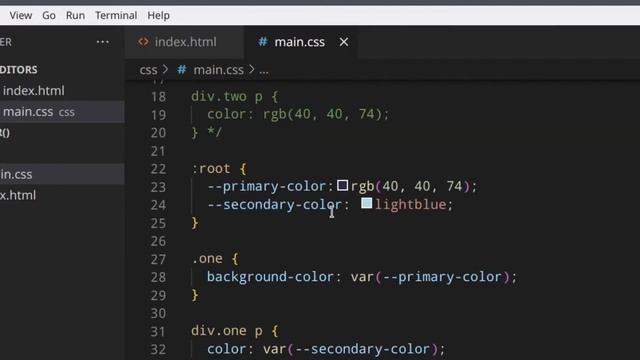
Task: Click the comment end marker on line 20
Action: [214, 132]
